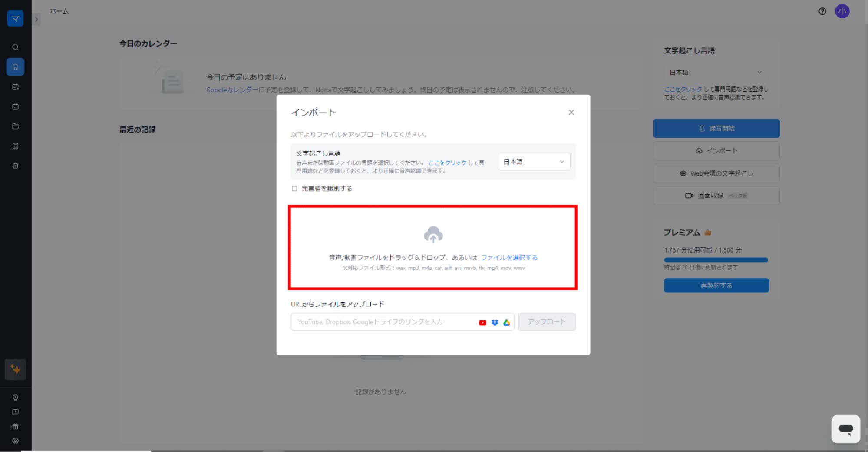
Task: Click the YouTube icon in the URL field
Action: tap(482, 322)
